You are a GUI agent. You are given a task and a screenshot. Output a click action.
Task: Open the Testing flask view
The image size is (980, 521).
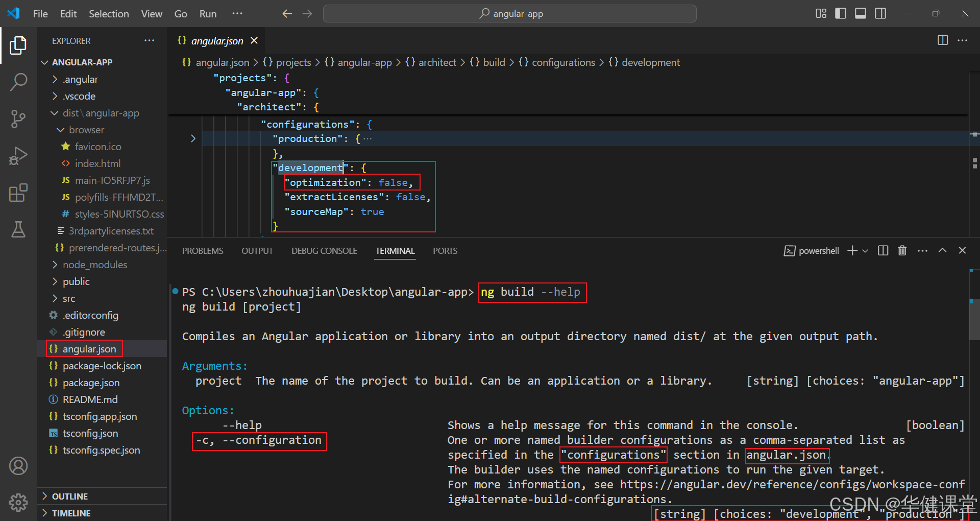tap(18, 230)
